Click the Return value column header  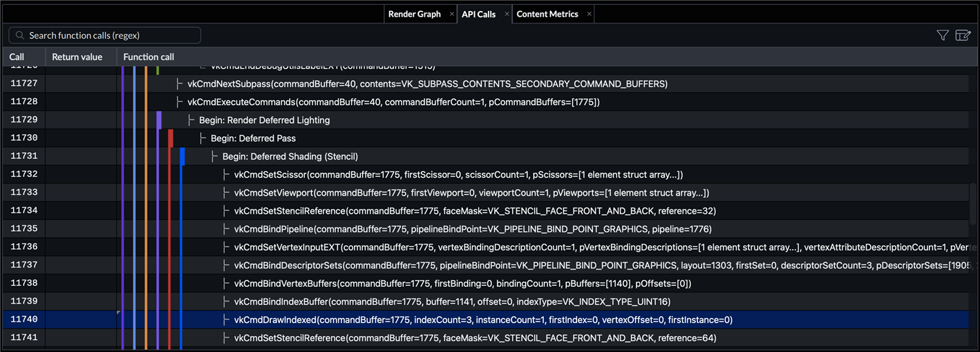[x=81, y=57]
